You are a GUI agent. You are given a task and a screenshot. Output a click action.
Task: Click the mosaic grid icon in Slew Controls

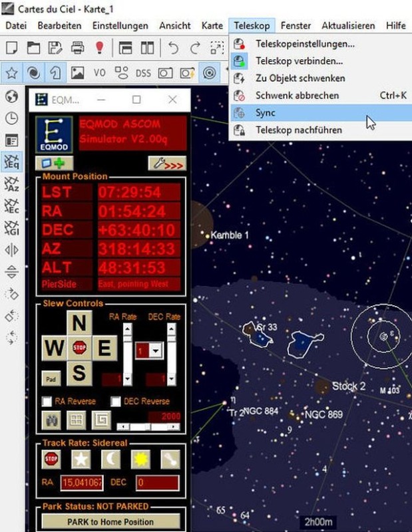click(77, 420)
